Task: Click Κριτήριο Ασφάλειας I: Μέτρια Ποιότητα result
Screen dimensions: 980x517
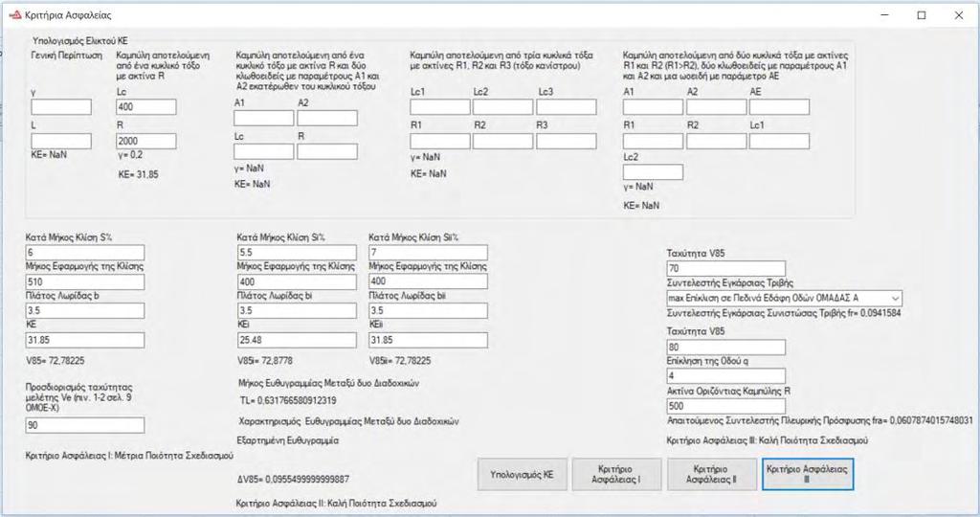Action: pos(129,456)
